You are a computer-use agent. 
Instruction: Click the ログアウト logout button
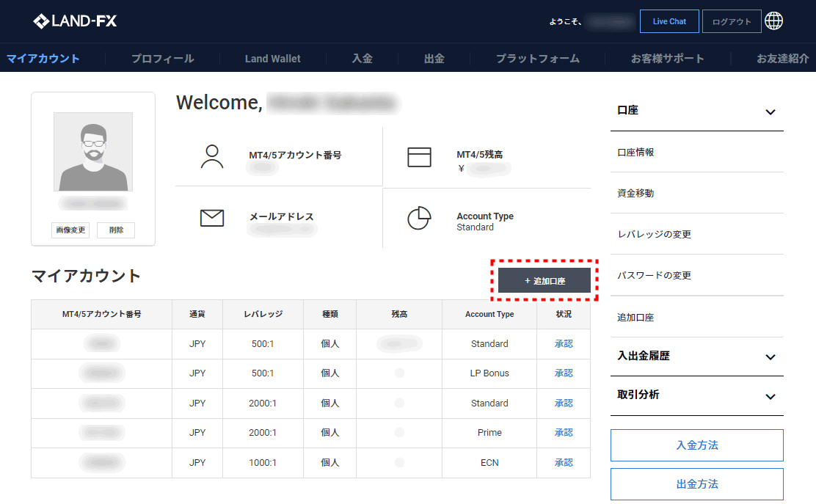tap(732, 21)
